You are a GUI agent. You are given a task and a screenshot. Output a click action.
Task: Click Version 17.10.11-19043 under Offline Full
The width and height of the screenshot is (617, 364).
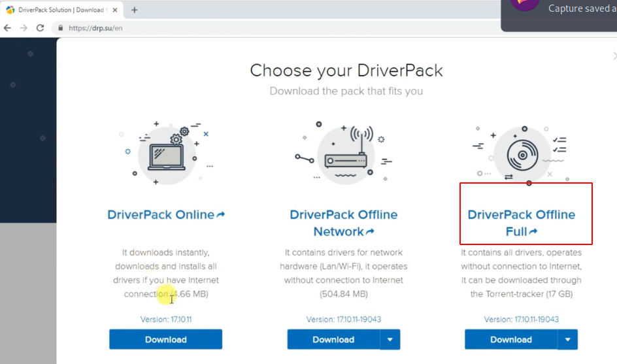point(521,319)
